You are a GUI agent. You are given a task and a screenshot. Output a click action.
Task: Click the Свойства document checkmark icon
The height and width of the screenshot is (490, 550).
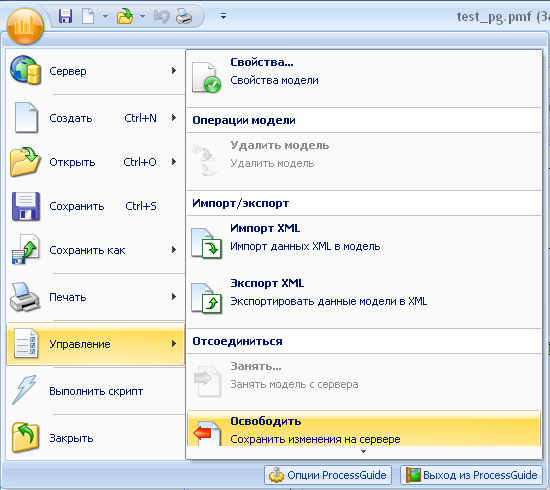coord(206,77)
